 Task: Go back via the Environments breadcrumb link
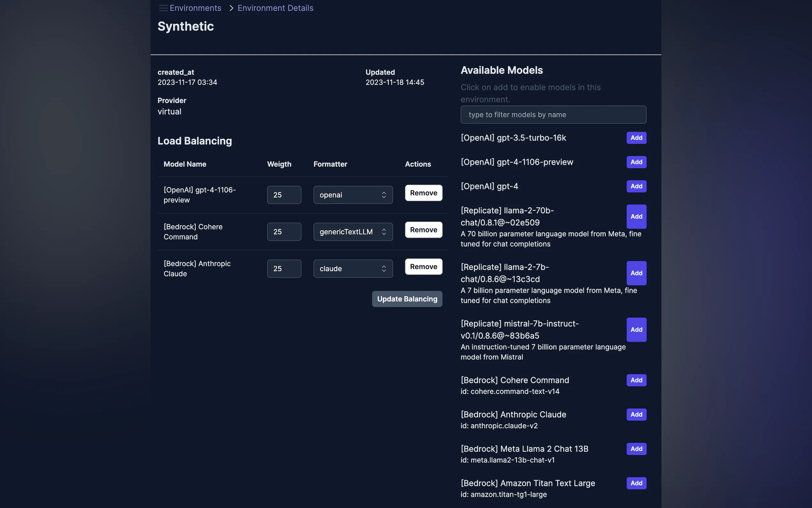195,8
